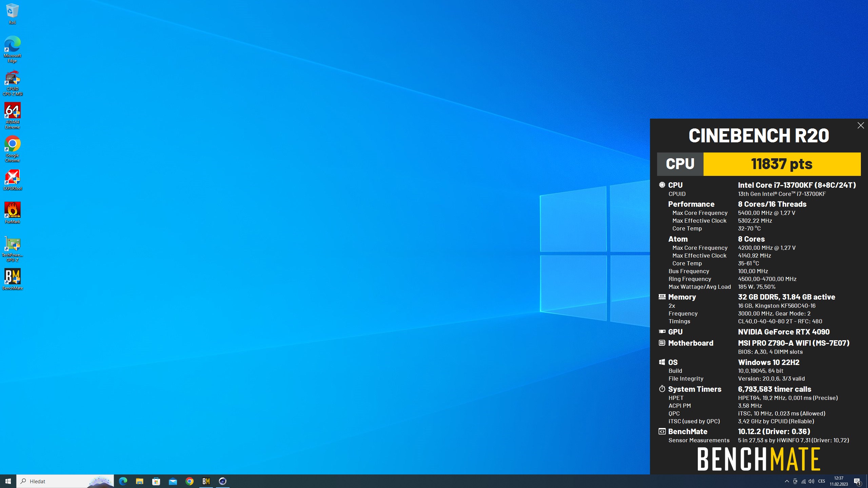The height and width of the screenshot is (488, 868).
Task: Click the Hledat taskbar search box
Action: coord(65,481)
